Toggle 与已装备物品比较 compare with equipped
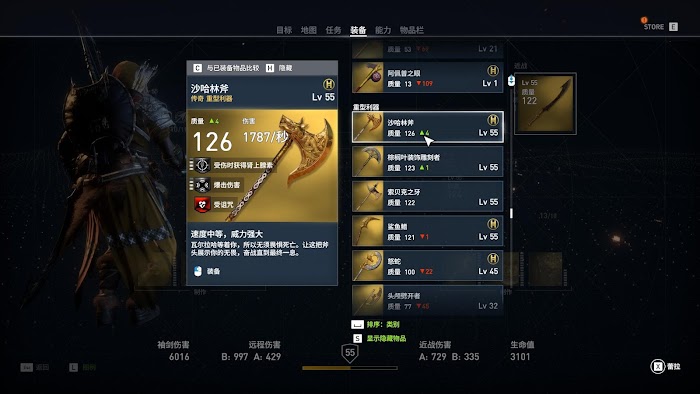700x394 pixels. pyautogui.click(x=226, y=68)
